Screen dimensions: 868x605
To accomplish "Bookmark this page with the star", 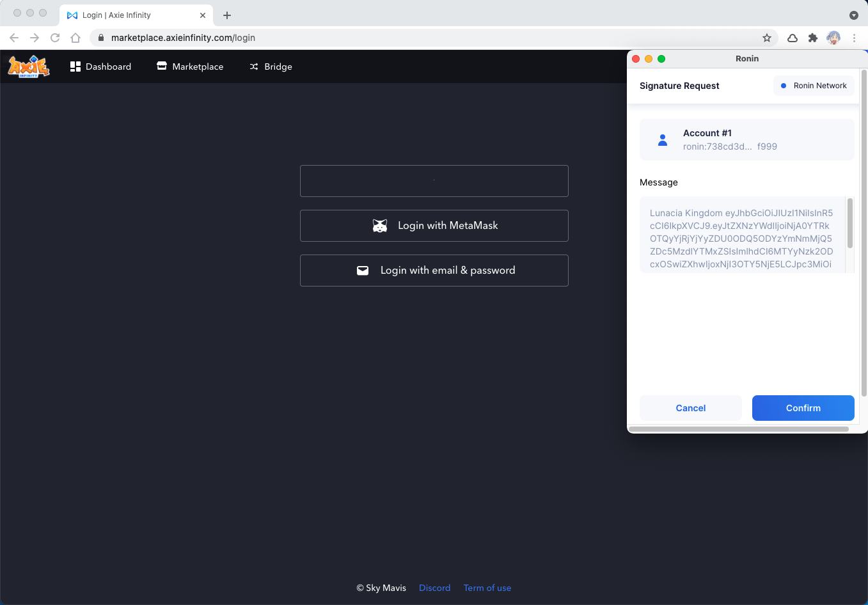I will [x=767, y=38].
